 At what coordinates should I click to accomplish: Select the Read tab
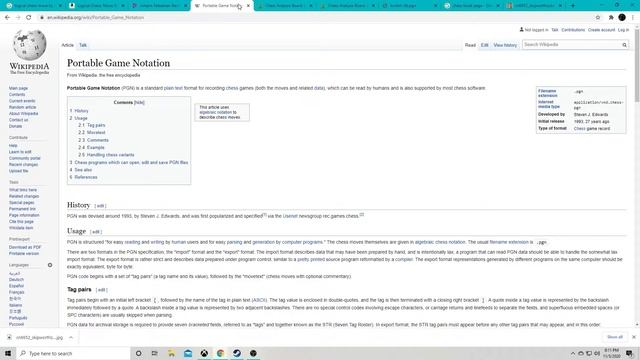(x=470, y=45)
